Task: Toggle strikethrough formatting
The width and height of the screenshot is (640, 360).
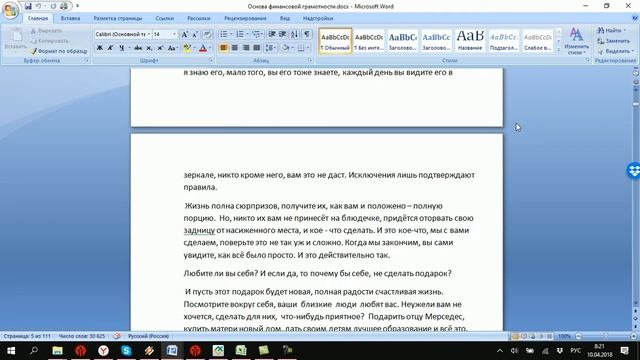Action: tap(138, 48)
